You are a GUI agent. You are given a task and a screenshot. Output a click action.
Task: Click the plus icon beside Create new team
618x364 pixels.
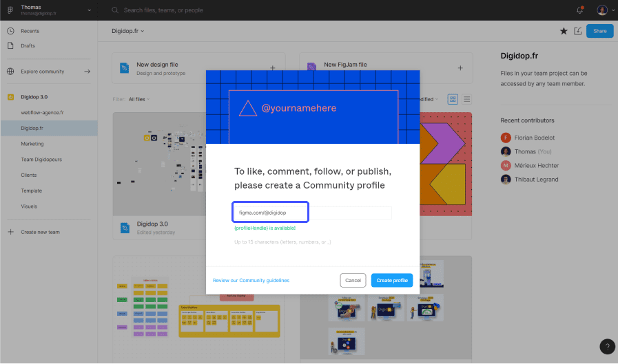tap(10, 232)
